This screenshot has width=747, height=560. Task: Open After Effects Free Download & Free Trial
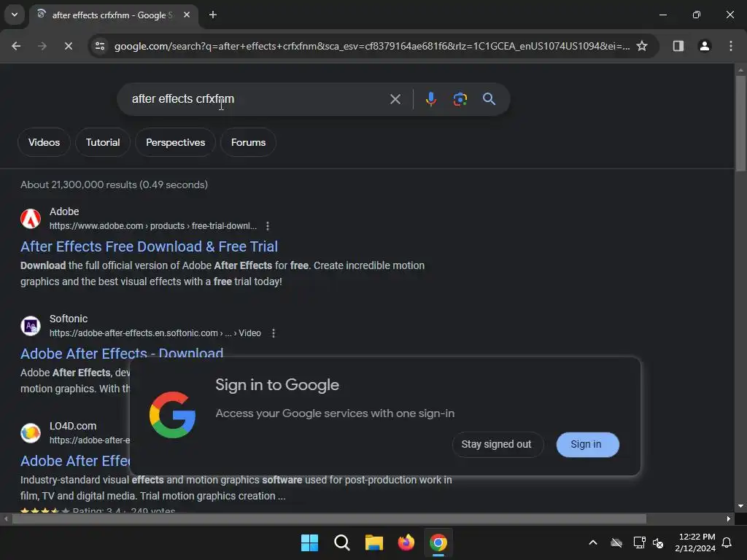point(149,246)
